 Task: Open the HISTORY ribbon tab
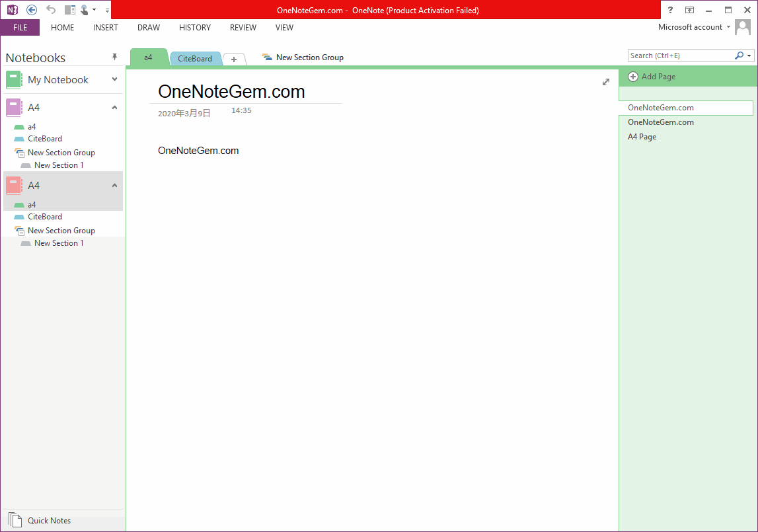click(x=195, y=28)
